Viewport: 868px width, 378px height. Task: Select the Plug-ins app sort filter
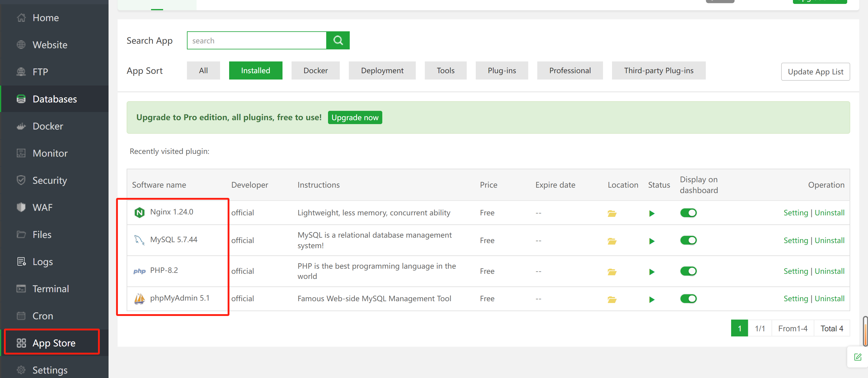(x=502, y=70)
